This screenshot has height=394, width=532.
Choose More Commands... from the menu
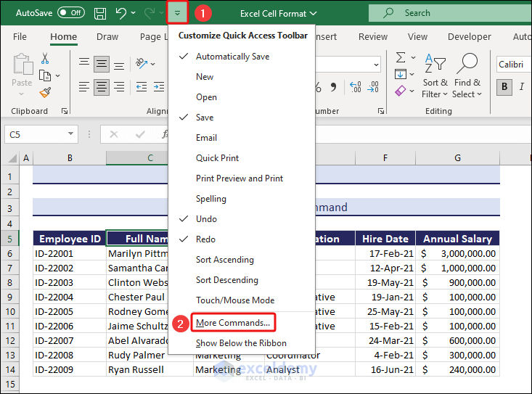(x=233, y=322)
